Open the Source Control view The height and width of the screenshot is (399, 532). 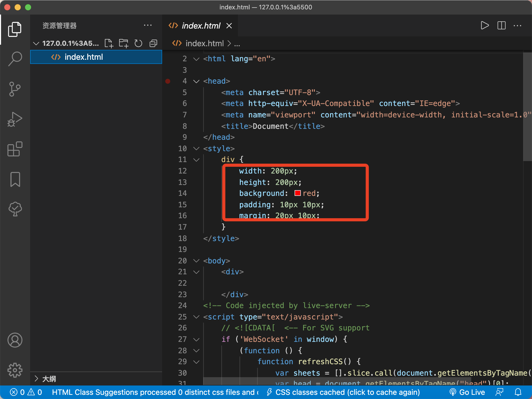[x=15, y=89]
